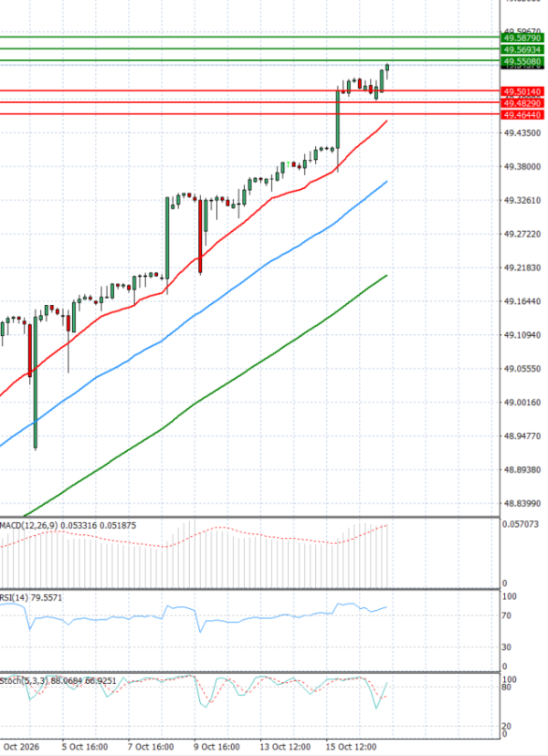Click the Oct 2026 time label
548x756 pixels.
(x=21, y=747)
